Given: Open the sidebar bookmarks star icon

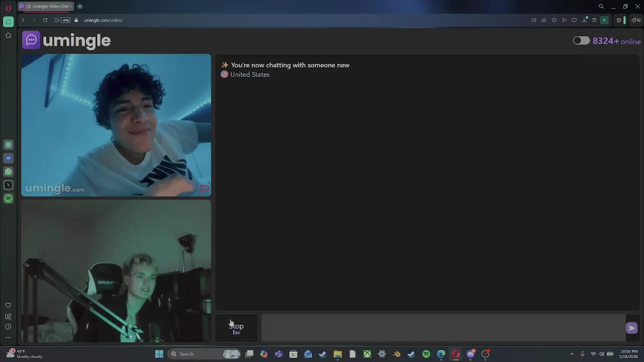Looking at the screenshot, I should (x=8, y=35).
